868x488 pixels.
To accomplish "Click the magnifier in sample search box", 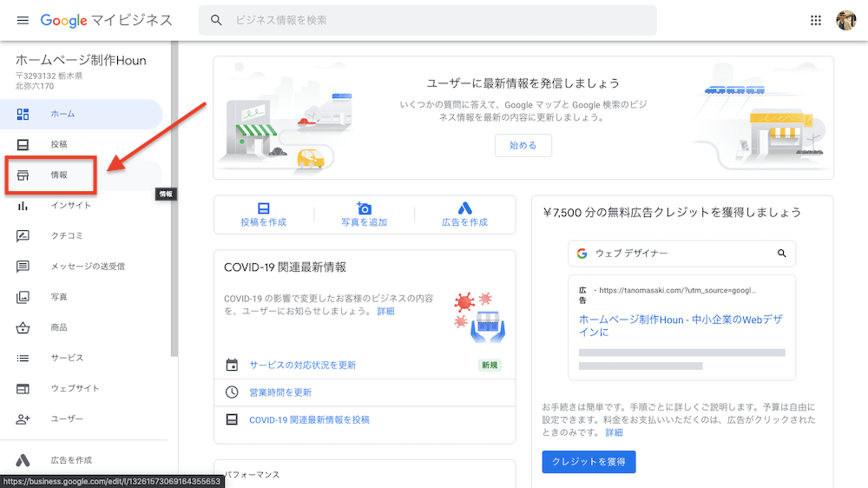I will pos(782,254).
